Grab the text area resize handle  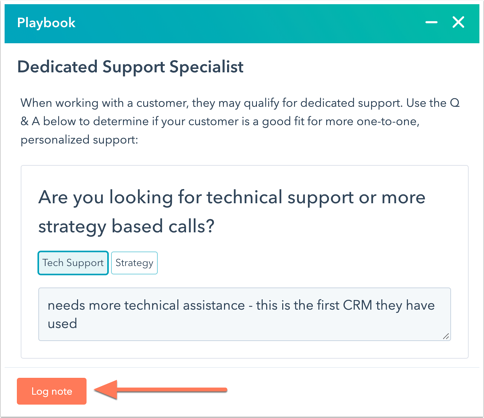tap(446, 336)
